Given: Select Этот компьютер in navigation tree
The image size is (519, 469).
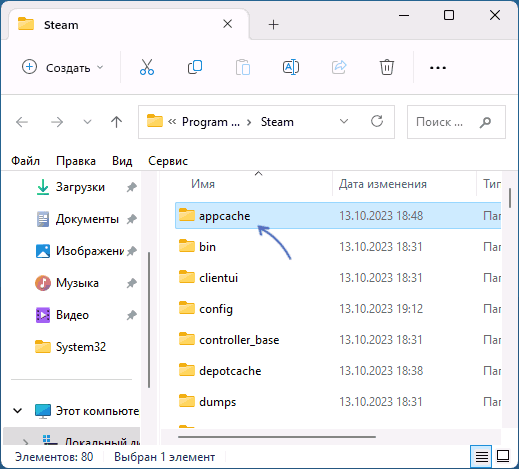Looking at the screenshot, I should pos(97,411).
